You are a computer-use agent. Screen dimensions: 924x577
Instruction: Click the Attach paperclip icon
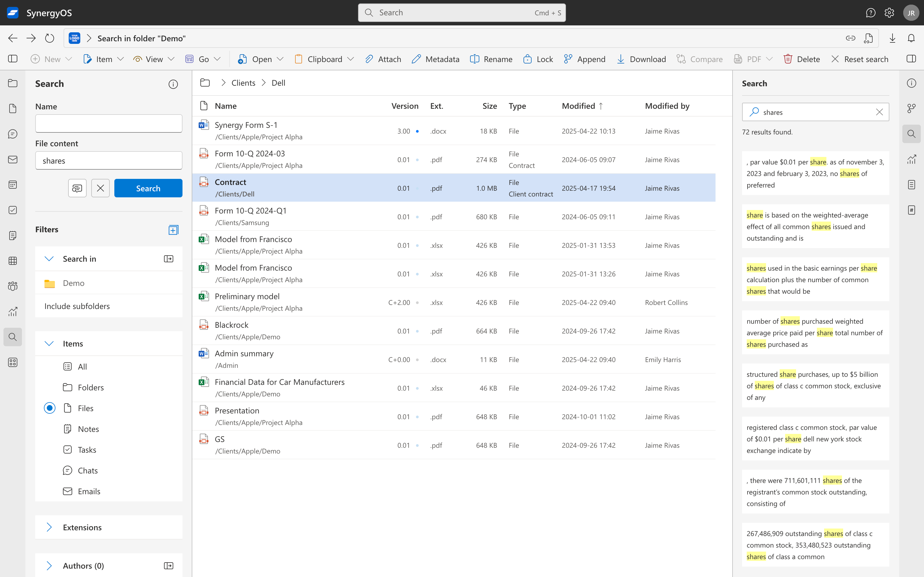click(369, 59)
